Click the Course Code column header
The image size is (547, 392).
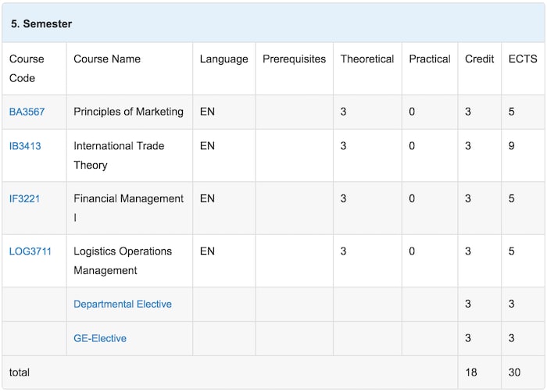27,69
